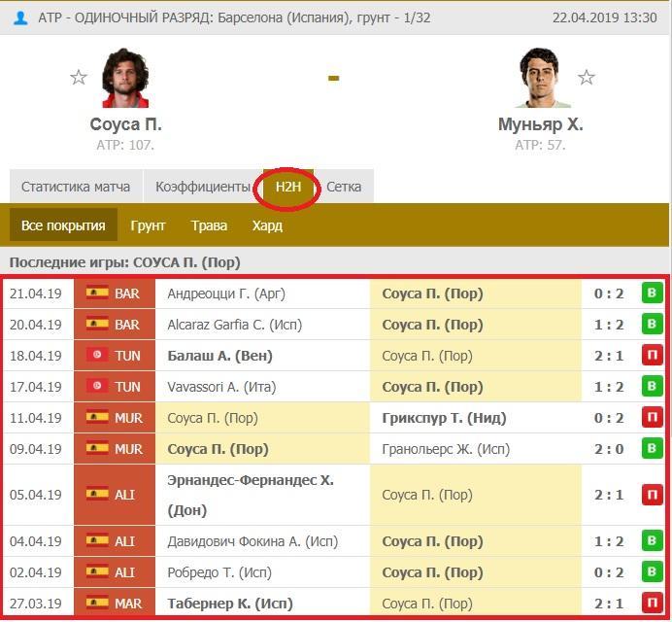Click the green В badge for 04.04.19 match
Image resolution: width=672 pixels, height=622 pixels.
652,541
